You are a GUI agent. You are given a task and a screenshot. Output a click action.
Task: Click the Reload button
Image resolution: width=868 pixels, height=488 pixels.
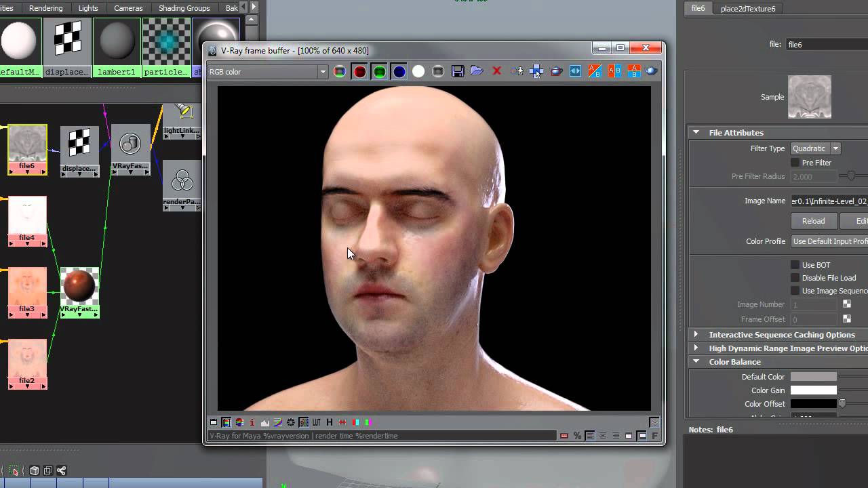(x=813, y=221)
